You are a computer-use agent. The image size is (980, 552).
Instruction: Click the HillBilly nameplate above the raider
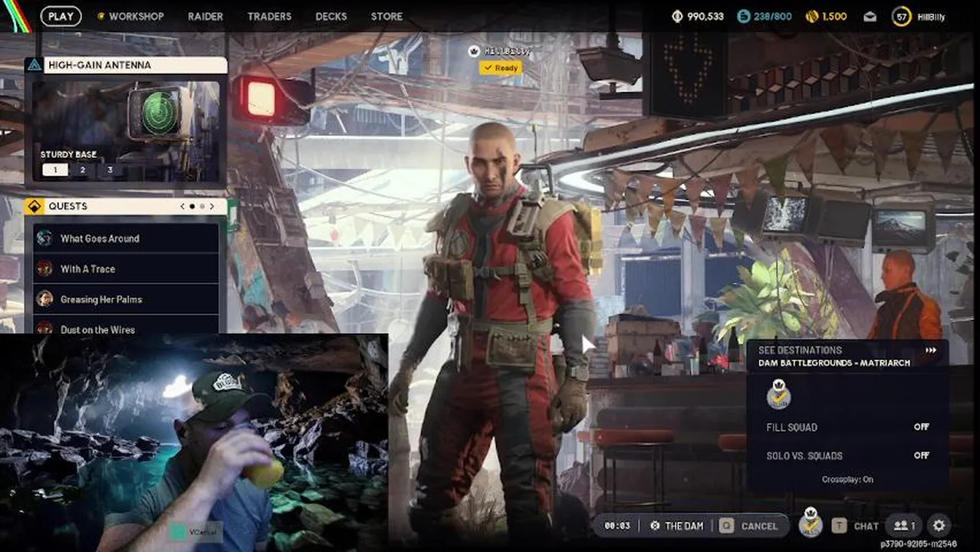[500, 51]
